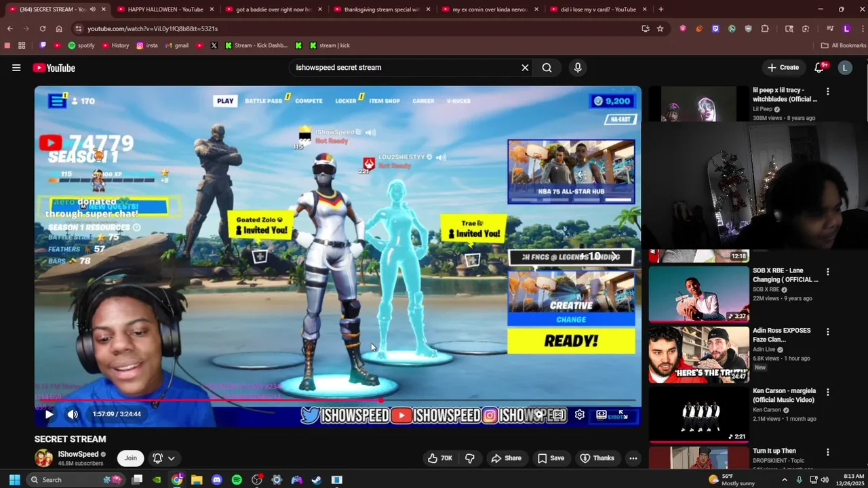This screenshot has height=488, width=868.
Task: Click the Share button
Action: [x=506, y=458]
